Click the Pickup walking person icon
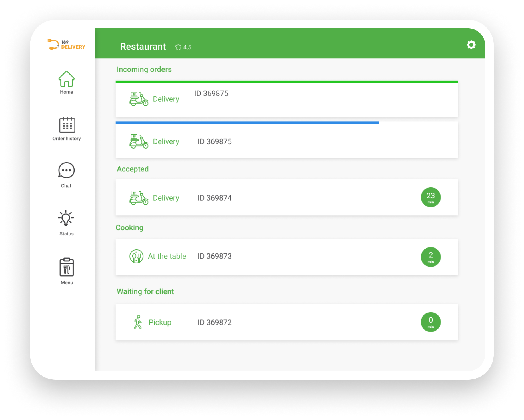This screenshot has width=524, height=420. [x=138, y=322]
